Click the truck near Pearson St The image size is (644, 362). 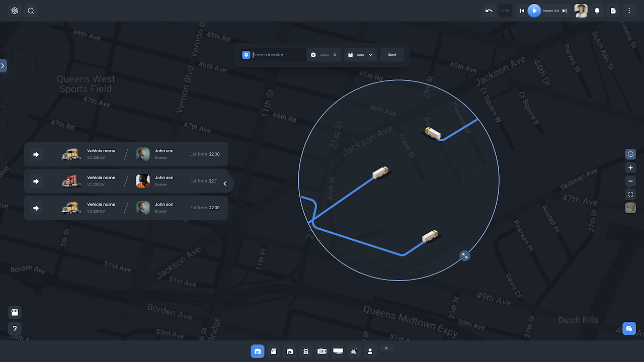(432, 133)
